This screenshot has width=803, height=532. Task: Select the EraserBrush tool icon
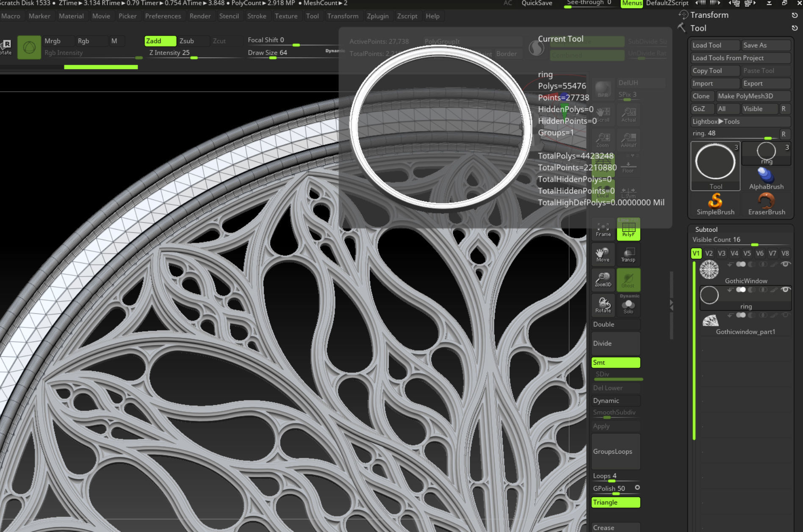tap(766, 204)
